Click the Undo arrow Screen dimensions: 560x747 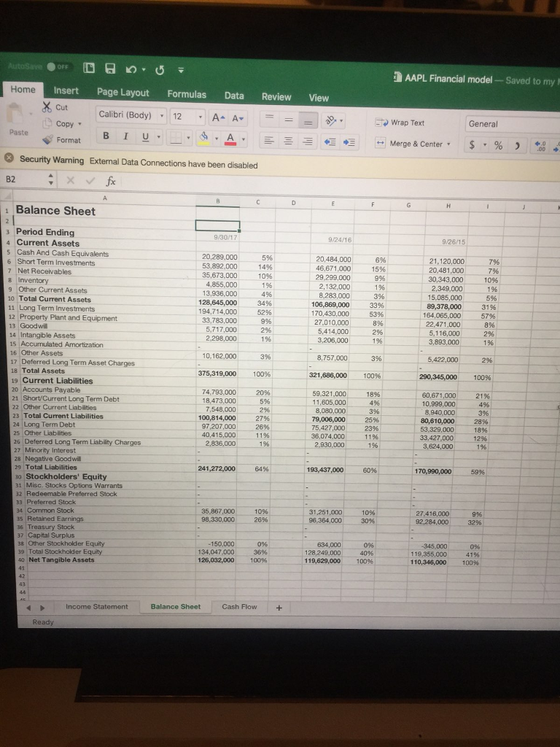click(x=131, y=69)
